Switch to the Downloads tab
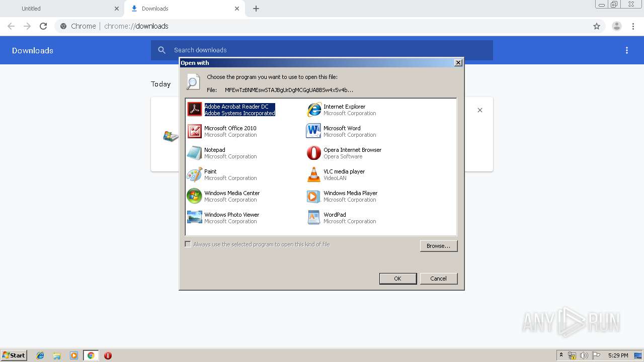644x362 pixels. 184,9
